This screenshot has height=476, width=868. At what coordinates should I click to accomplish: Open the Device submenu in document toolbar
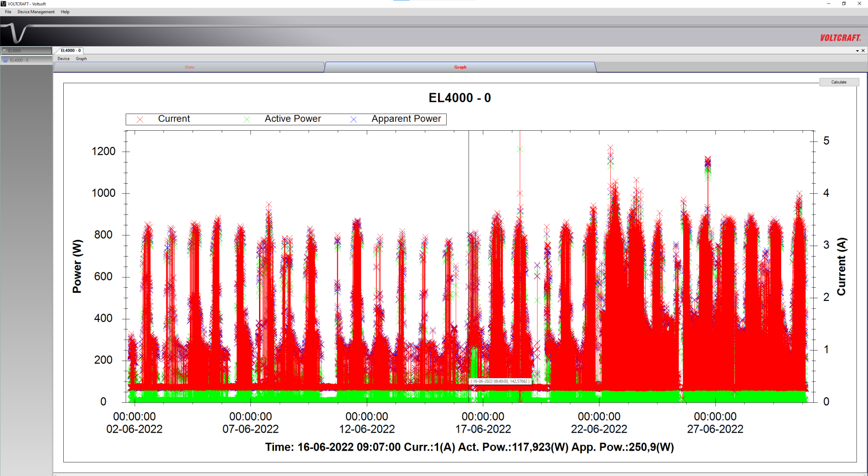point(63,59)
